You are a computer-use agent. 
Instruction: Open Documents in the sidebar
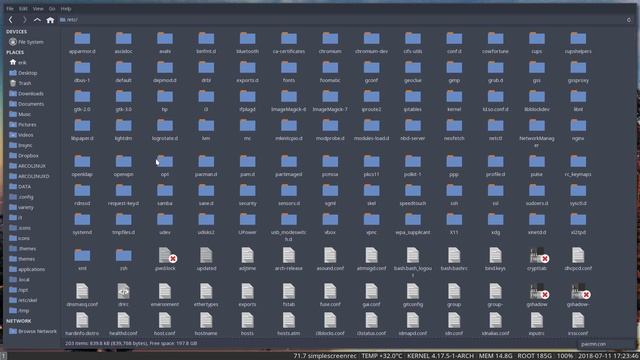[27, 104]
